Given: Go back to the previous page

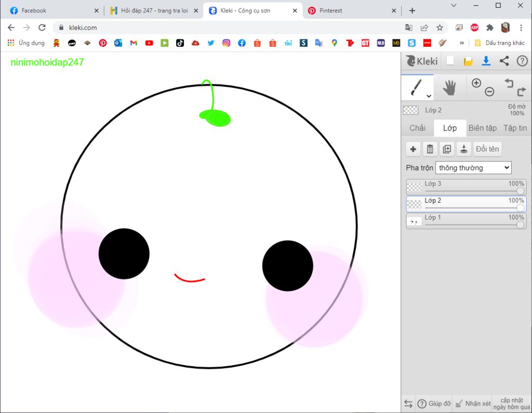Looking at the screenshot, I should [11, 28].
